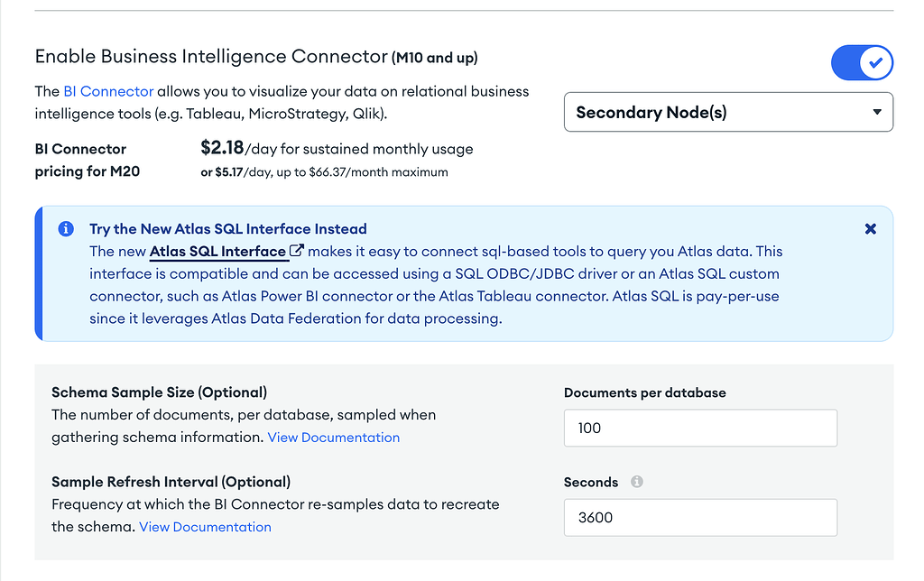The height and width of the screenshot is (581, 924).
Task: Click the Schema Sample Size (Optional) label
Action: (159, 392)
